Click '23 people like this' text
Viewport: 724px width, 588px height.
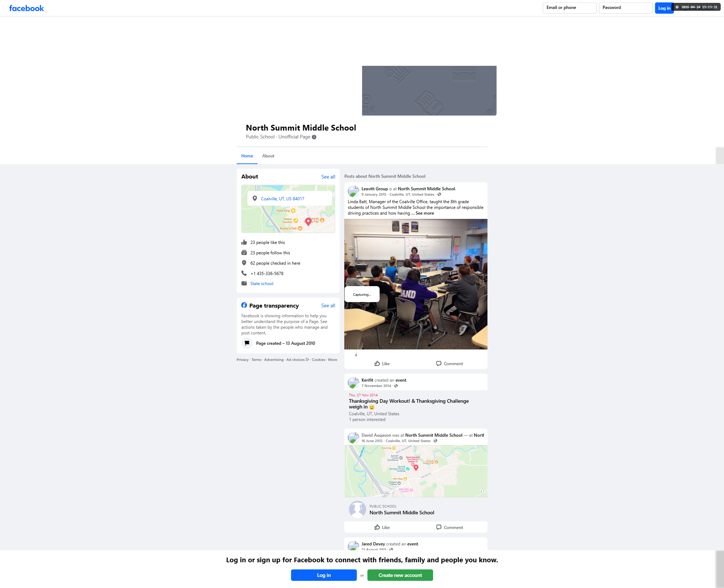click(x=268, y=242)
